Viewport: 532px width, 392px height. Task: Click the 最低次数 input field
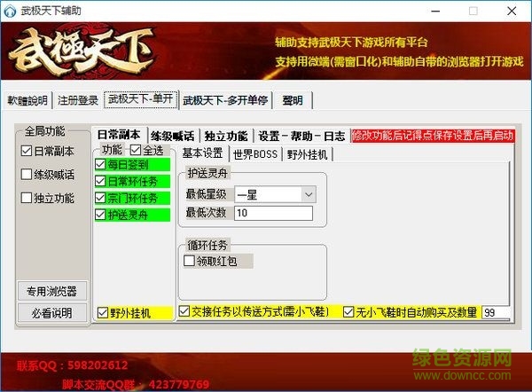coord(273,213)
